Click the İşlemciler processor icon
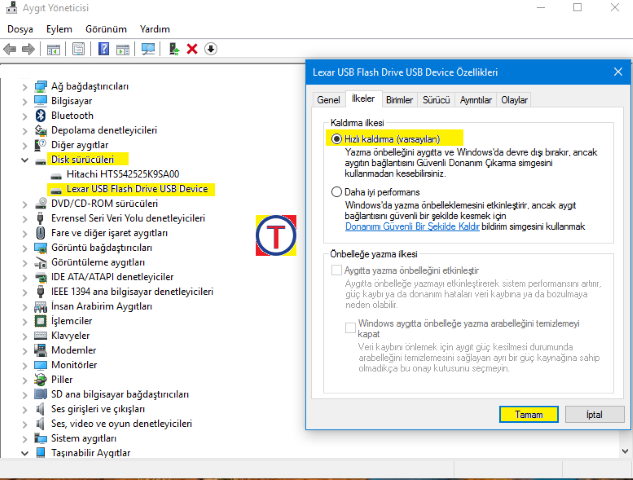This screenshot has height=480, width=633. (40, 321)
